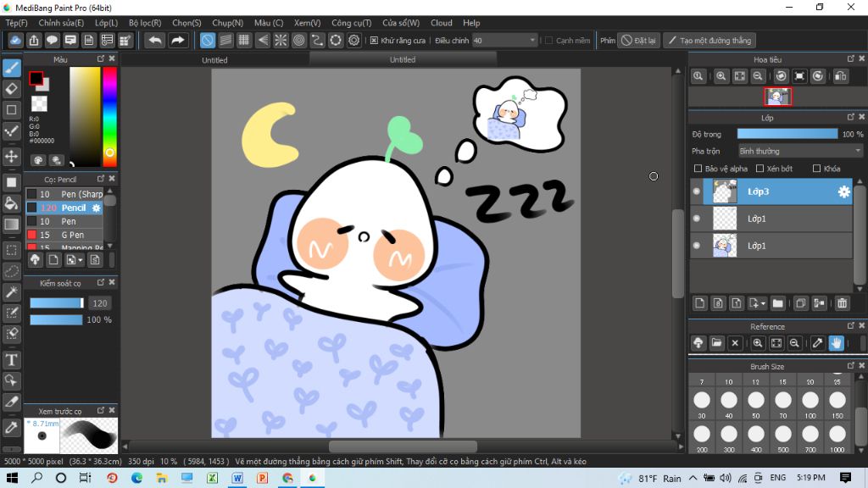The image size is (868, 488).
Task: Enable Xén bớt checkbox
Action: [760, 169]
